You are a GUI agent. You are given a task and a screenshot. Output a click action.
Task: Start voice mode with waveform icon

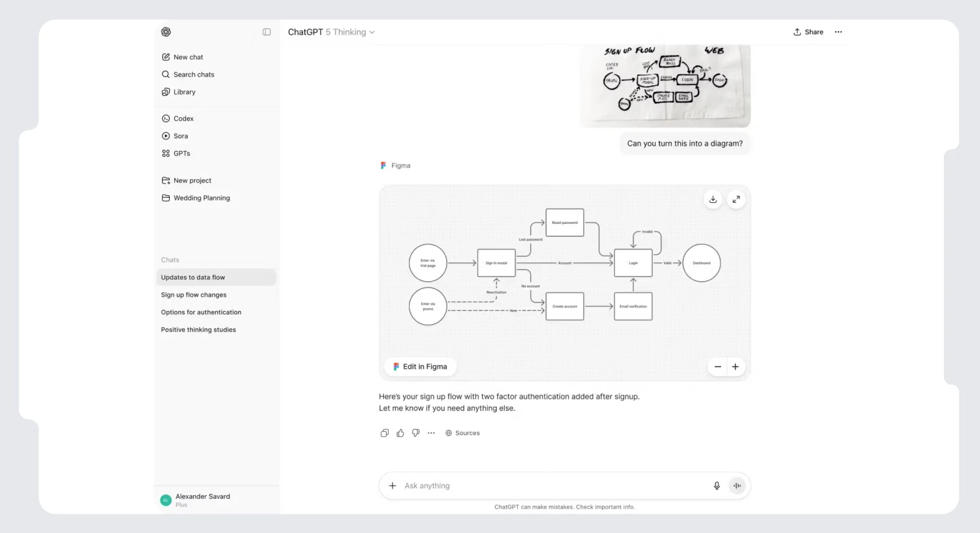point(737,486)
